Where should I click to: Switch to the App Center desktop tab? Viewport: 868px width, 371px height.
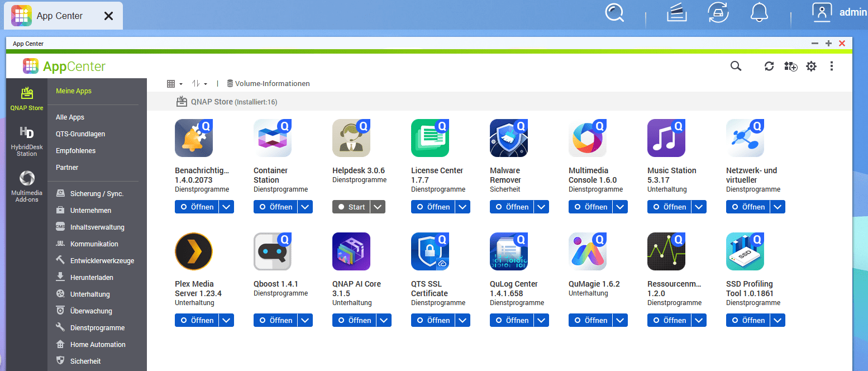coord(63,16)
